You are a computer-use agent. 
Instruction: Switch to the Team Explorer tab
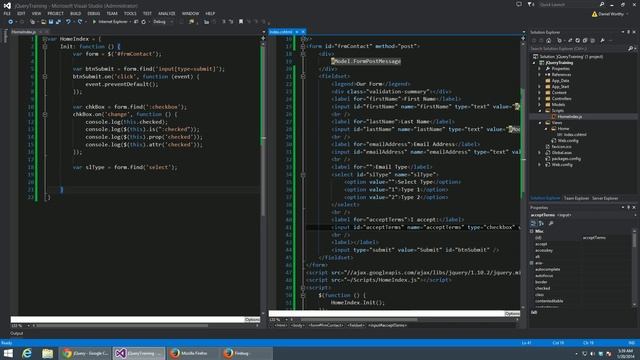pos(576,198)
